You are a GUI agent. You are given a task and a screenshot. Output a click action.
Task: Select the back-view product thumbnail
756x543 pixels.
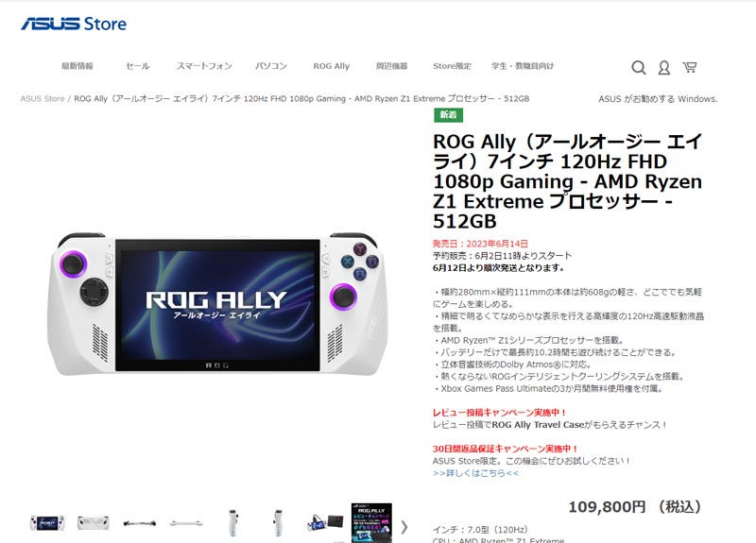93,523
